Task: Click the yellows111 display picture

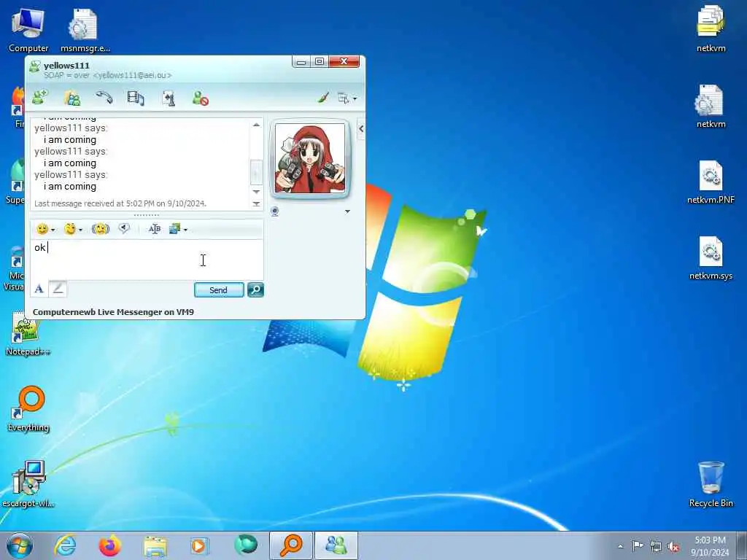Action: click(x=310, y=158)
